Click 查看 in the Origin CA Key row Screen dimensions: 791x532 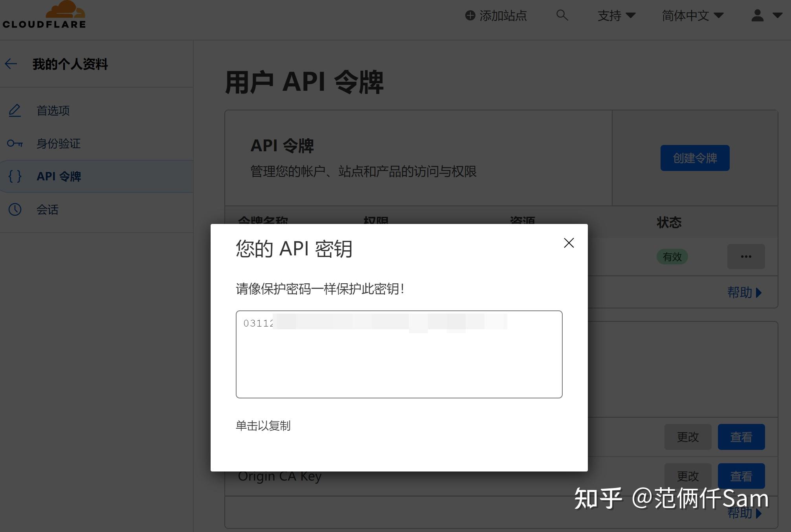pos(741,476)
